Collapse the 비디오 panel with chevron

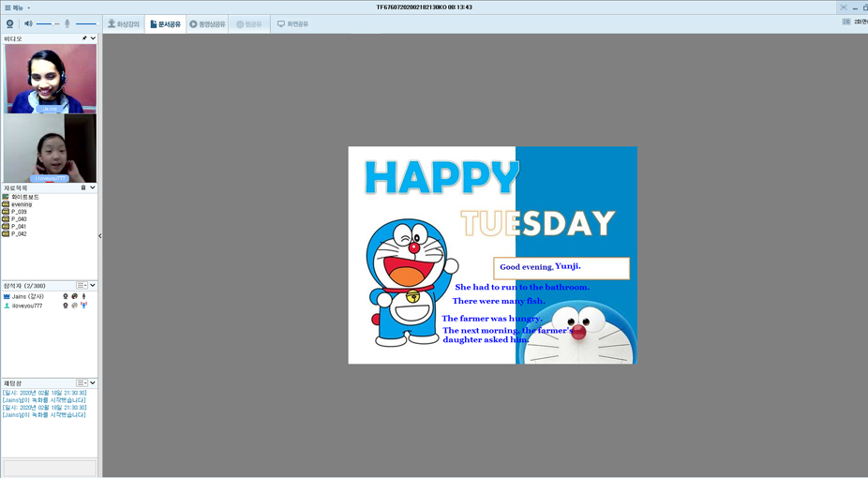point(93,38)
